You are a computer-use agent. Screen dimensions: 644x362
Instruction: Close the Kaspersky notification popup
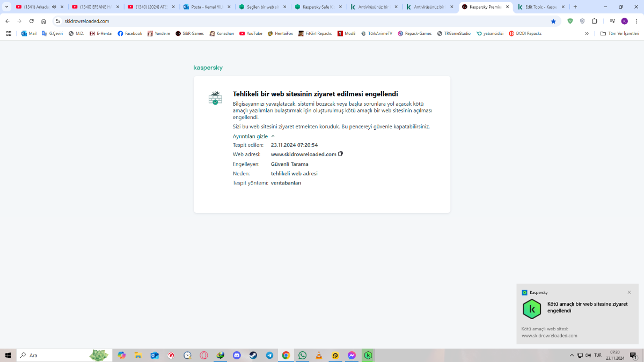[629, 292]
